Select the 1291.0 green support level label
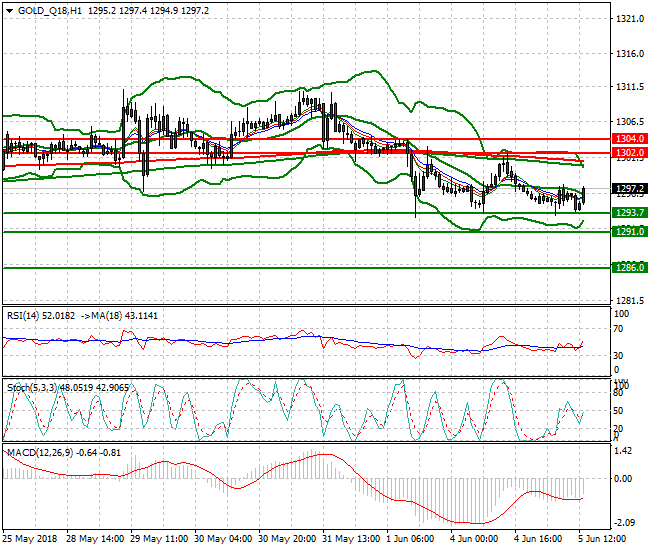The width and height of the screenshot is (650, 550). pyautogui.click(x=629, y=231)
